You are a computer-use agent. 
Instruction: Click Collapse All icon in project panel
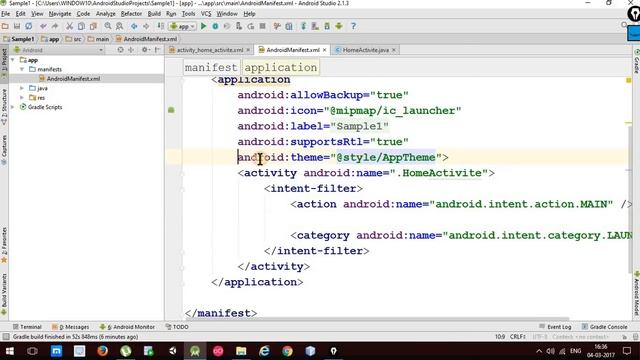(x=131, y=50)
